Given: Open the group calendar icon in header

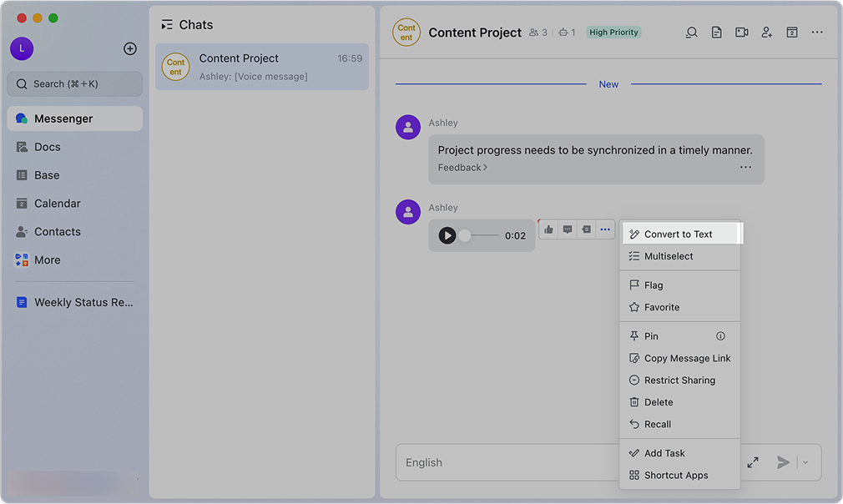Looking at the screenshot, I should 791,33.
